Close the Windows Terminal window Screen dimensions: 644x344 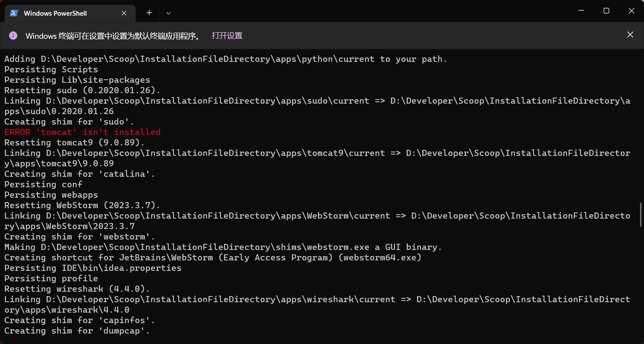[631, 11]
